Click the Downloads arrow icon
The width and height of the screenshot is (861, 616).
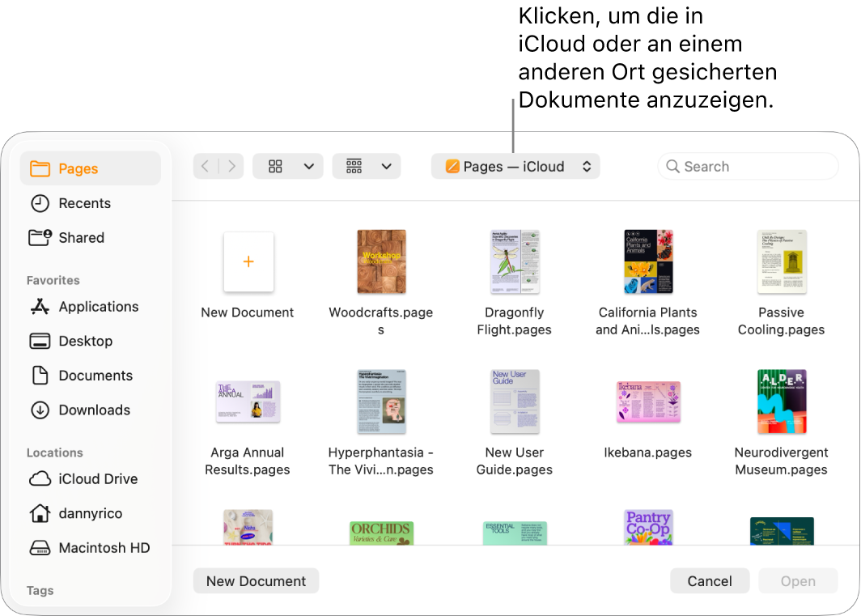[x=40, y=410]
